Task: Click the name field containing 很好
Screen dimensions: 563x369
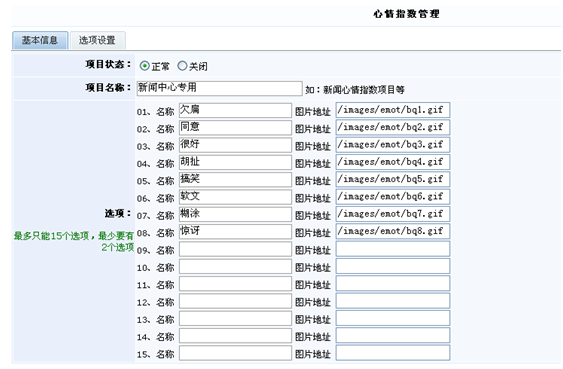Action: (235, 145)
